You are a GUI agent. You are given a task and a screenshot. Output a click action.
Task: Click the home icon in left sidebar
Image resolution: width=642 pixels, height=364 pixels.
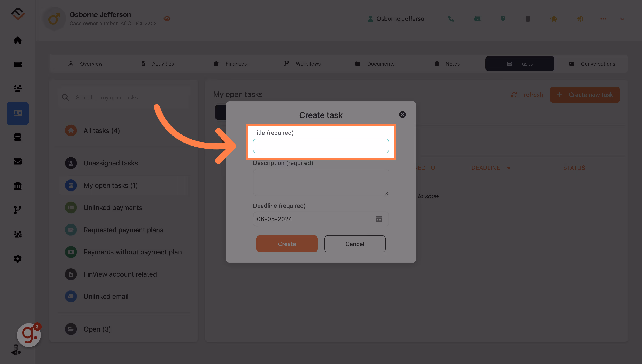coord(17,40)
